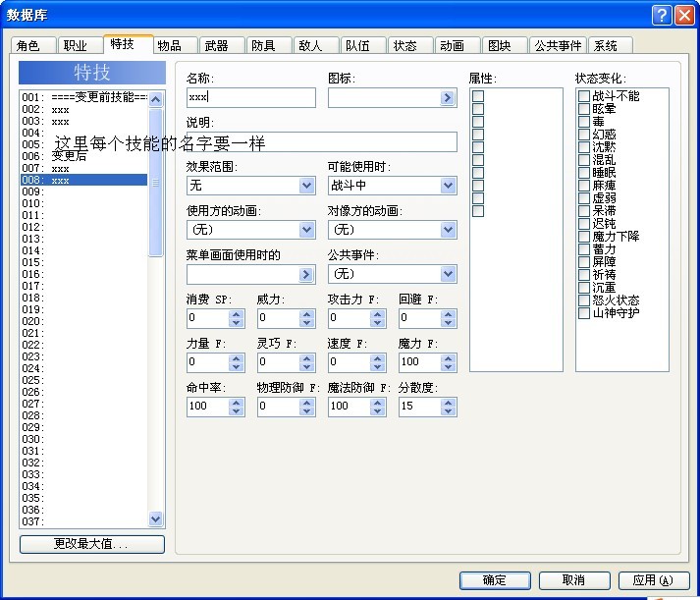The height and width of the screenshot is (600, 700).
Task: Decrease 灵巧 F stepper value
Action: [x=306, y=367]
